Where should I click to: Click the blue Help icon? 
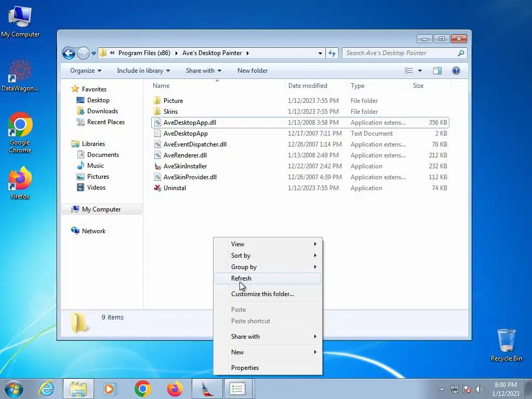pos(456,71)
